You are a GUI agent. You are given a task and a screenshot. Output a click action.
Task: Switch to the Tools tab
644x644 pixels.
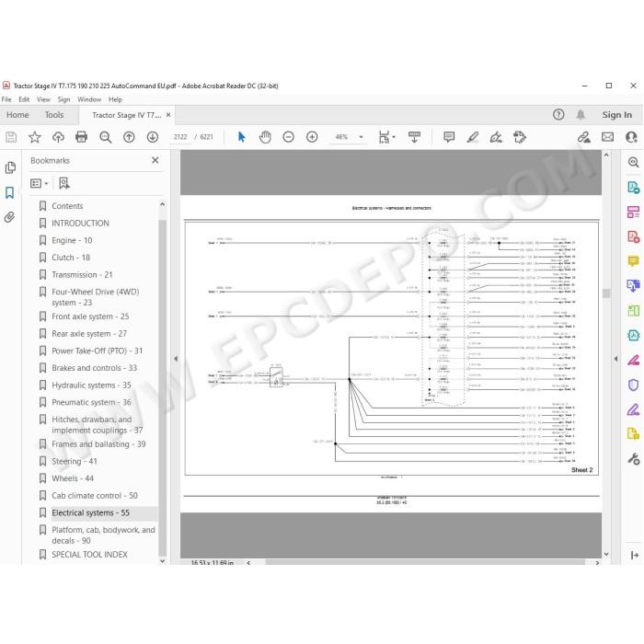click(x=54, y=115)
